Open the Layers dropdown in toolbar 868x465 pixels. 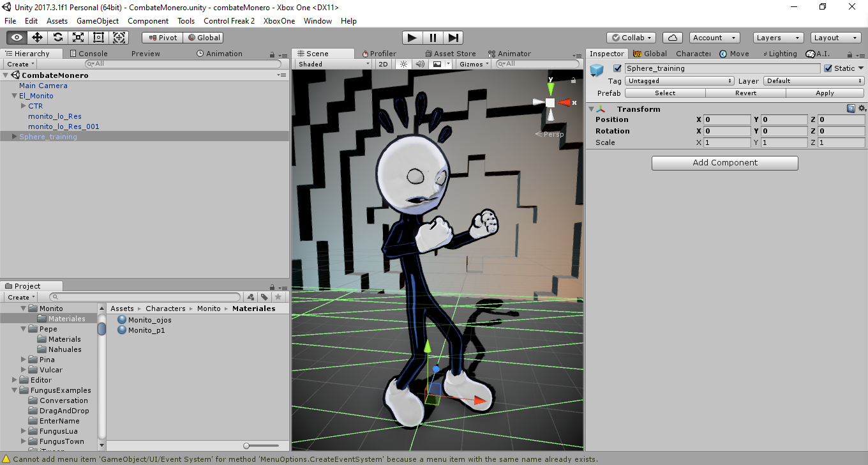(x=778, y=38)
